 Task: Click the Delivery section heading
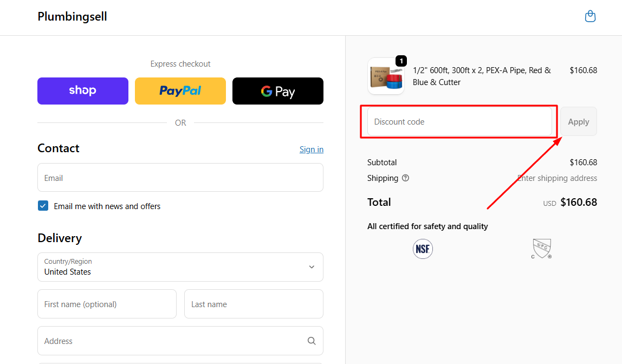tap(60, 238)
